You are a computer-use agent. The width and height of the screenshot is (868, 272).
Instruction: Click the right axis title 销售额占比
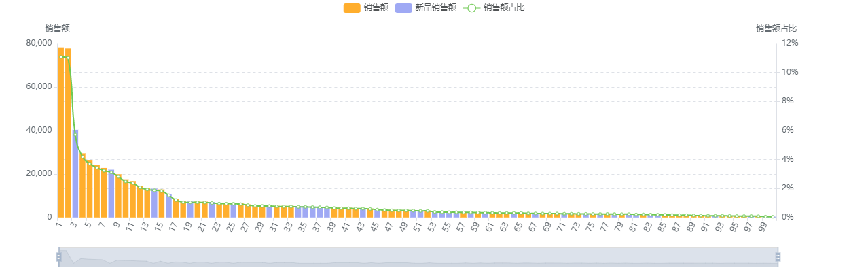click(776, 29)
